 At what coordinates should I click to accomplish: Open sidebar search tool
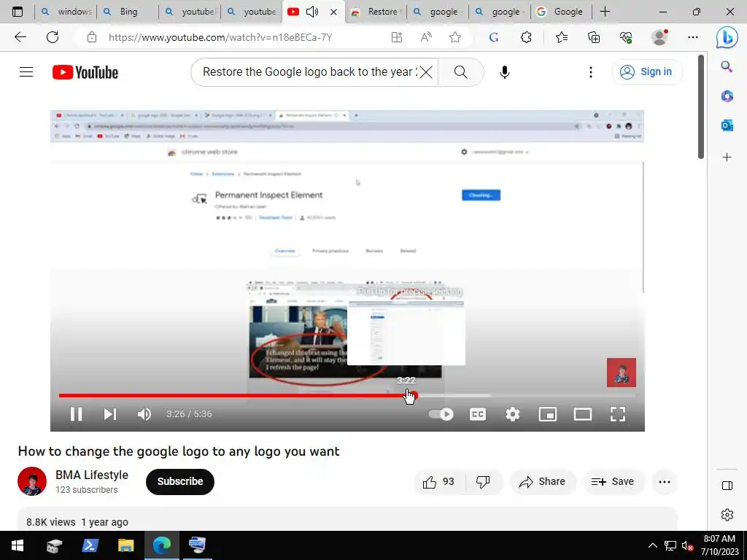click(727, 66)
